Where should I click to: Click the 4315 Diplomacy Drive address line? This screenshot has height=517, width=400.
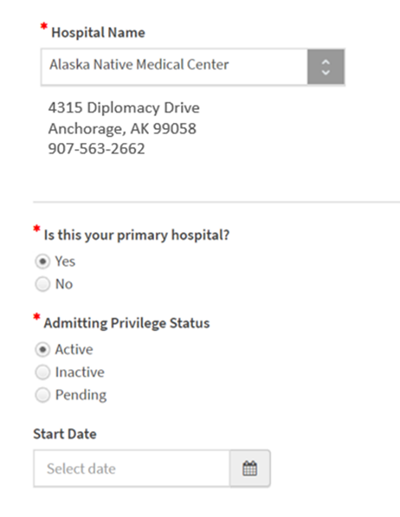[x=124, y=108]
